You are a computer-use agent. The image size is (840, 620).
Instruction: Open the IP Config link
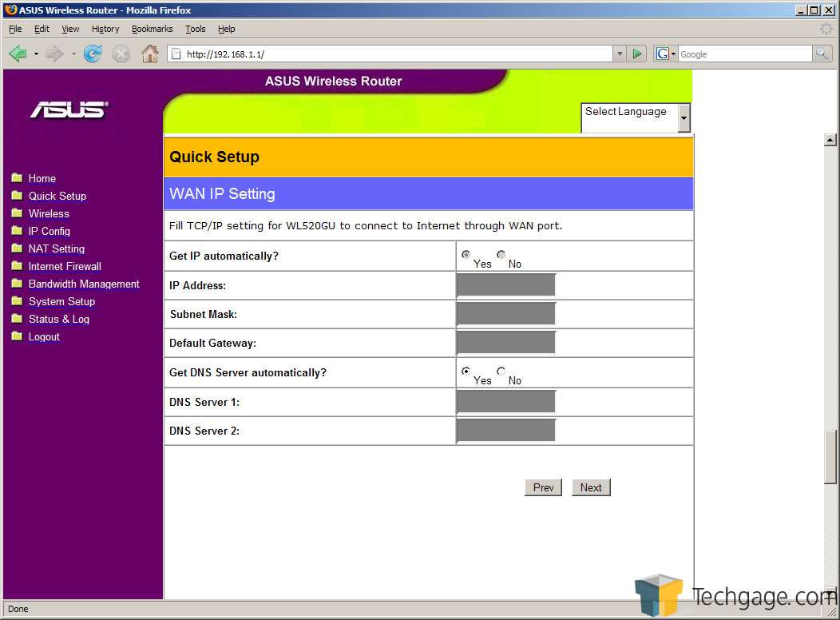click(50, 232)
